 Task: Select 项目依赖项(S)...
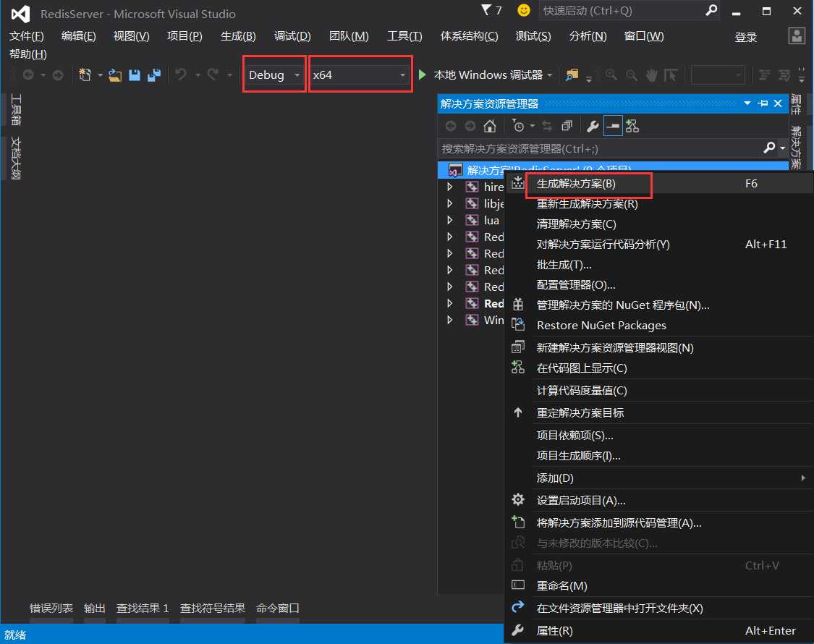[x=659, y=435]
